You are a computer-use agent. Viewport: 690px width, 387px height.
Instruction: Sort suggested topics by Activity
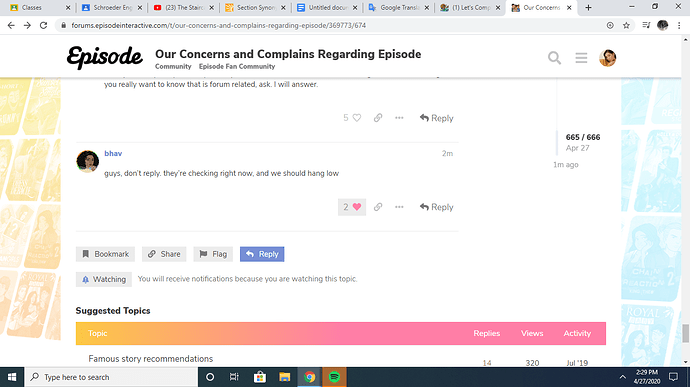pyautogui.click(x=577, y=333)
